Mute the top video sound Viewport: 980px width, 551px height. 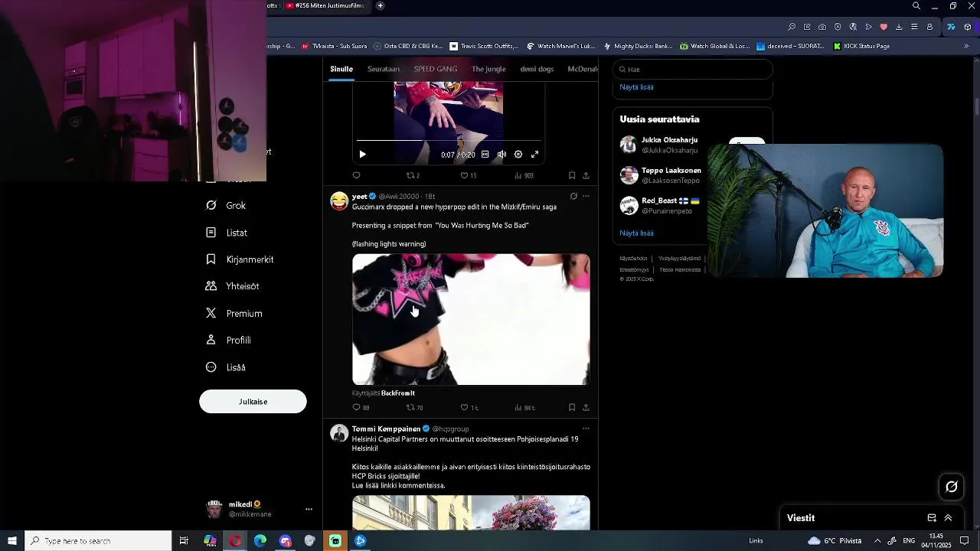(501, 155)
